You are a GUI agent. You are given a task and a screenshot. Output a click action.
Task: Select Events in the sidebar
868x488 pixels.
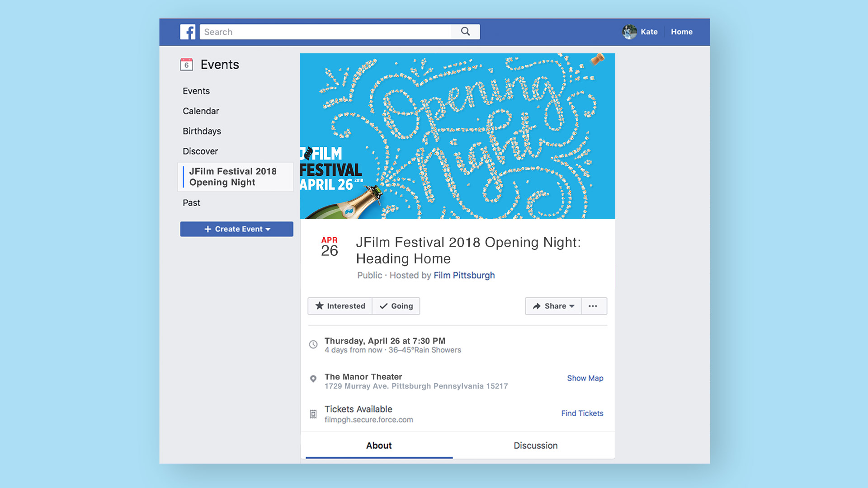(x=196, y=91)
